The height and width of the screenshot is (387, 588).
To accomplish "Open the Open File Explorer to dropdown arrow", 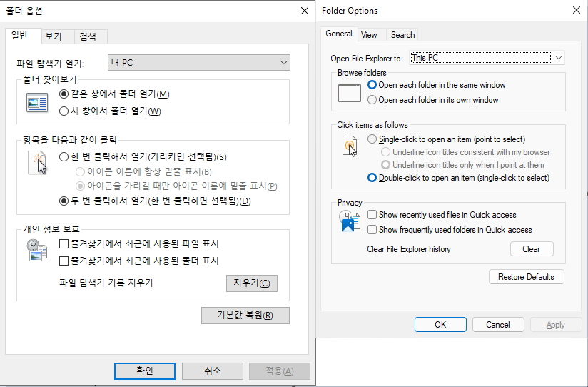I will tap(558, 58).
